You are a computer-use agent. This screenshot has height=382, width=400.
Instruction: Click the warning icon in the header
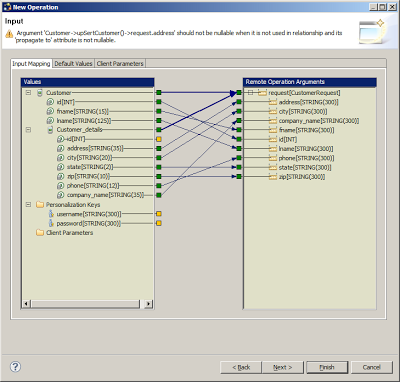pyautogui.click(x=9, y=33)
